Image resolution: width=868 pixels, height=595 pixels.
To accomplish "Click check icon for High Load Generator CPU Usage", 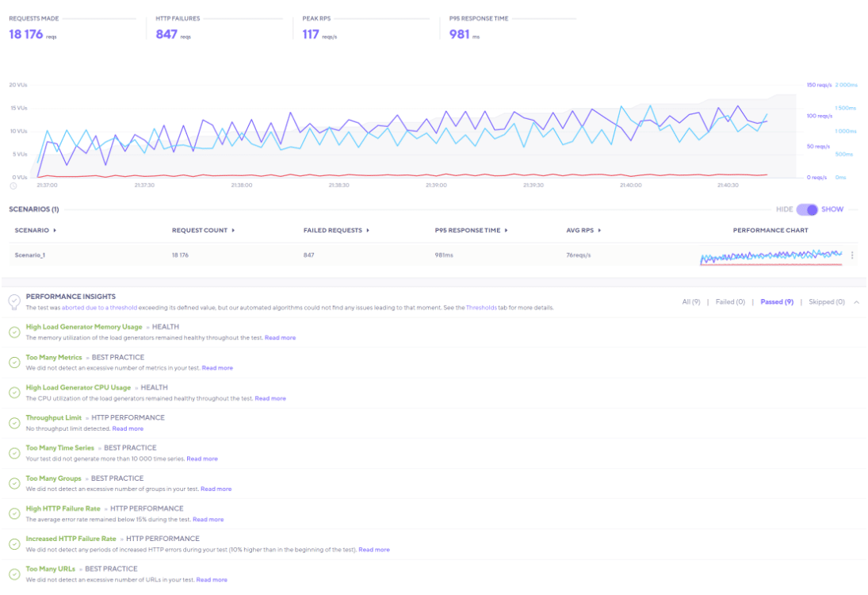I will (x=14, y=393).
